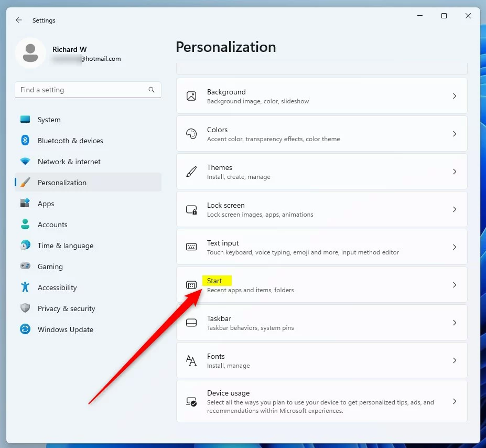This screenshot has width=486, height=448.
Task: Click the Fonts AA icon
Action: pyautogui.click(x=191, y=360)
